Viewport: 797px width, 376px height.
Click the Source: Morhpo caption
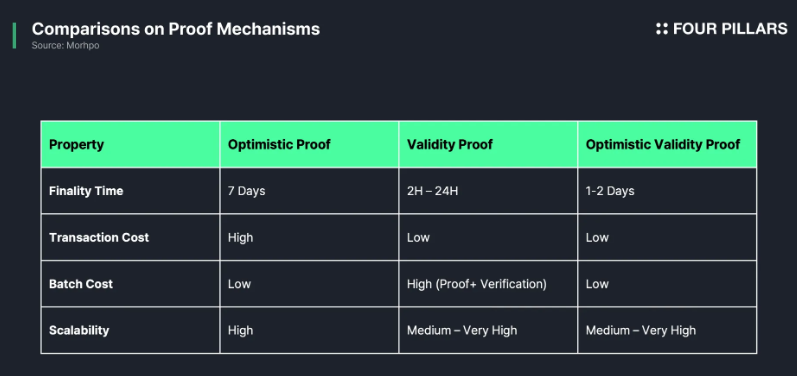coord(65,46)
